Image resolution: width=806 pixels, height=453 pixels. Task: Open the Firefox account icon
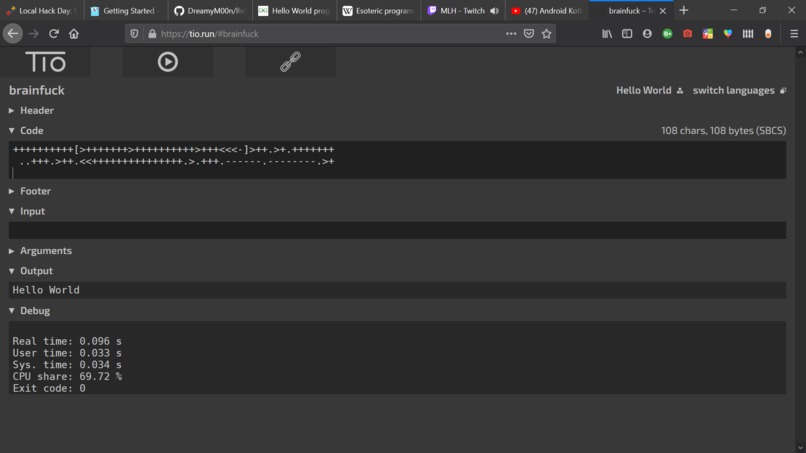(x=647, y=33)
